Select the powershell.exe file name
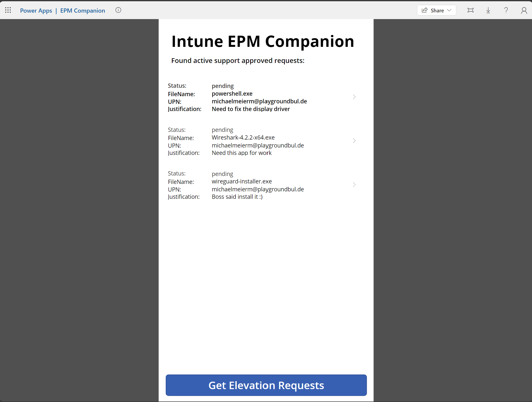This screenshot has height=402, width=532. click(232, 94)
